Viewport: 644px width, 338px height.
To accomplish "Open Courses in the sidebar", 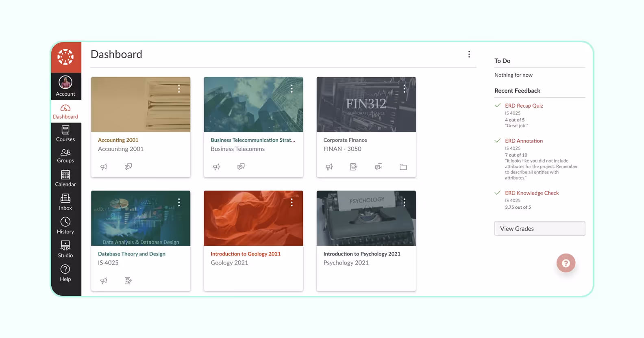I will (65, 134).
